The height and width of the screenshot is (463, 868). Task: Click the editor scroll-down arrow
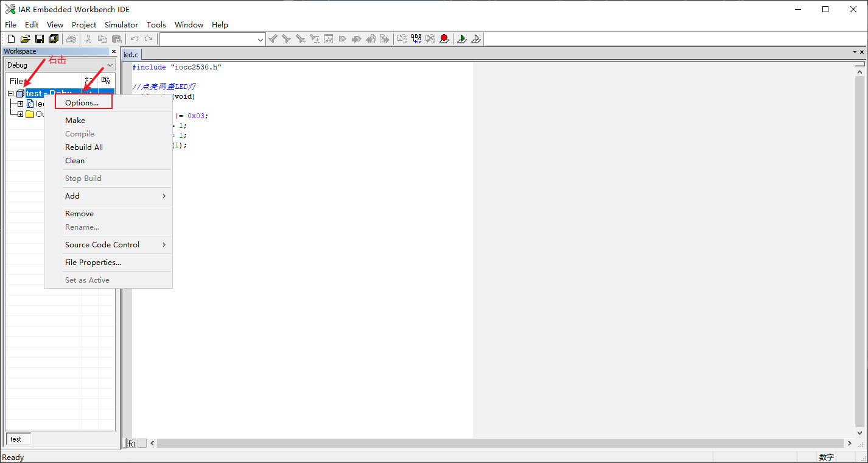pyautogui.click(x=859, y=432)
